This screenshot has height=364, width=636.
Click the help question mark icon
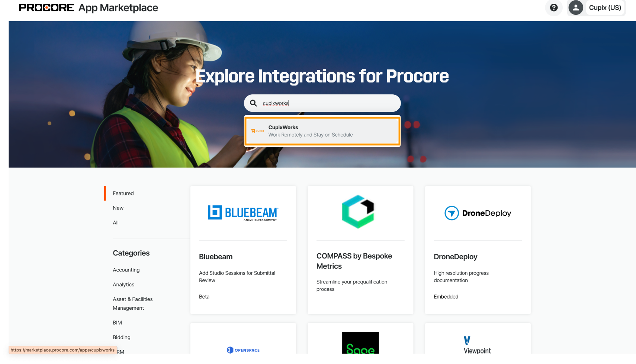(x=553, y=7)
